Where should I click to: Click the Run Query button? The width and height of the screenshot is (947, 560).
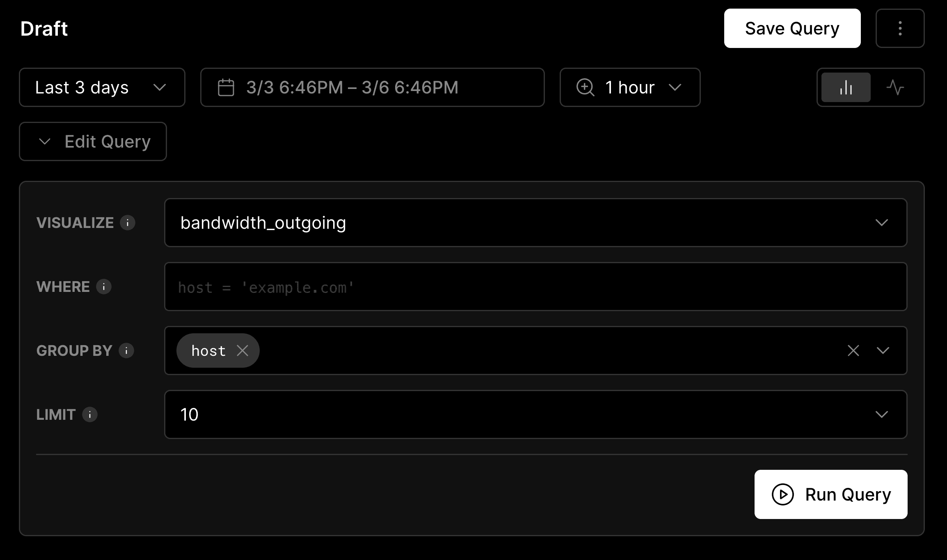(x=833, y=494)
